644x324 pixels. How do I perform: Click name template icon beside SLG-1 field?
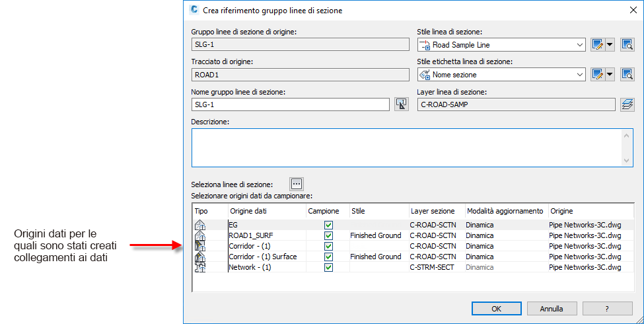click(x=401, y=104)
